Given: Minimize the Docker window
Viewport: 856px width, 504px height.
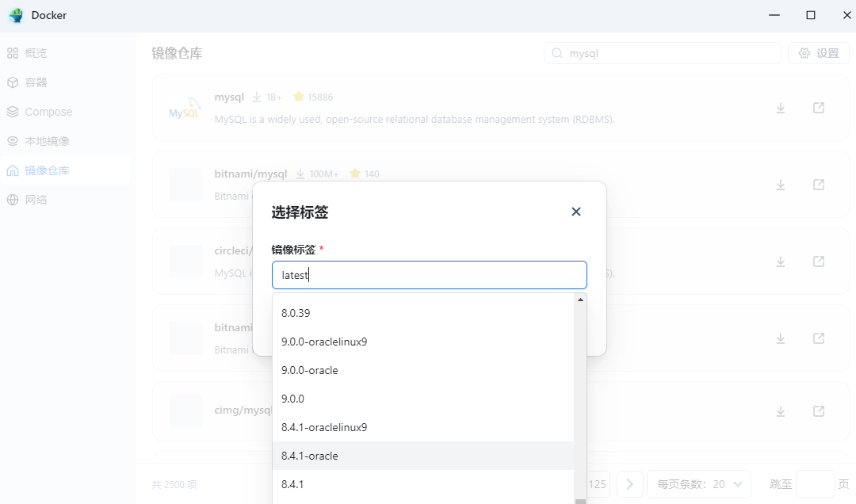Looking at the screenshot, I should [774, 15].
